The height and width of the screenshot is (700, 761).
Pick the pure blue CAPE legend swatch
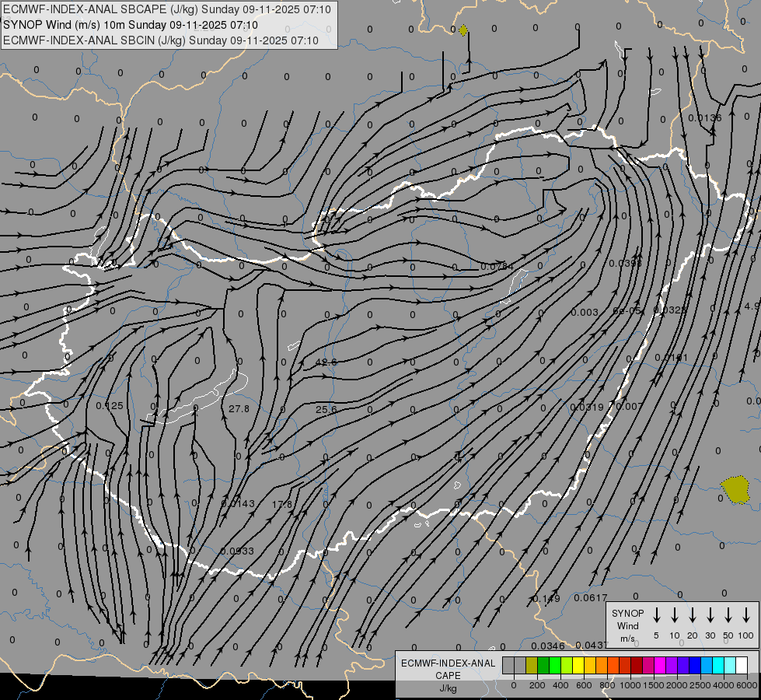point(694,665)
